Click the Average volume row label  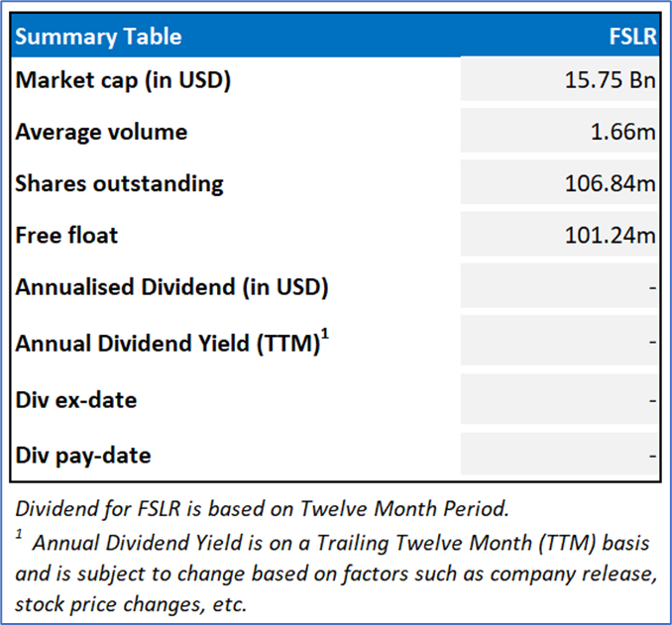(101, 132)
